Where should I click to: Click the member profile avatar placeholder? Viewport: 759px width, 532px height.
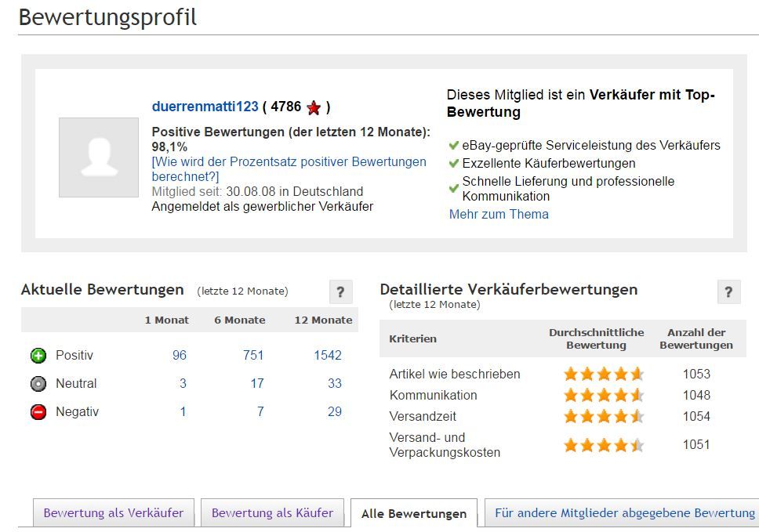99,157
